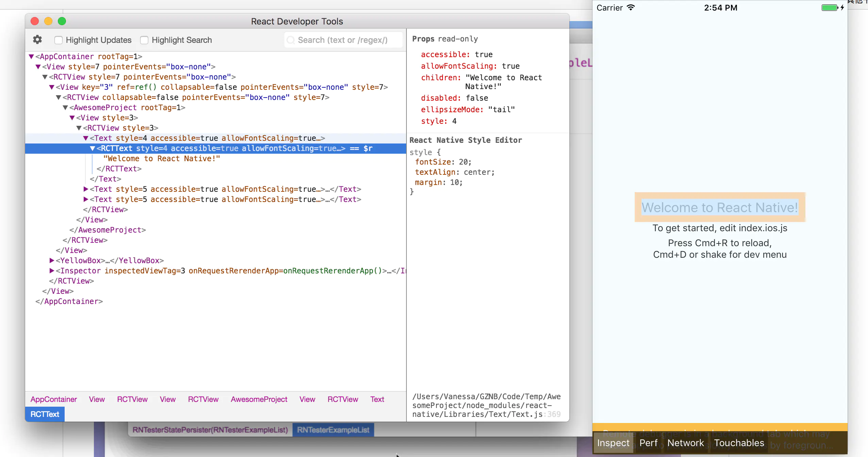
Task: Open the Network inspector tab
Action: [x=685, y=443]
